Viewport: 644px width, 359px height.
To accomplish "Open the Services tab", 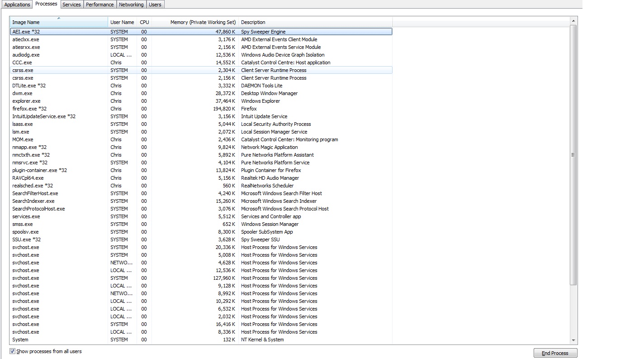I will pyautogui.click(x=71, y=5).
